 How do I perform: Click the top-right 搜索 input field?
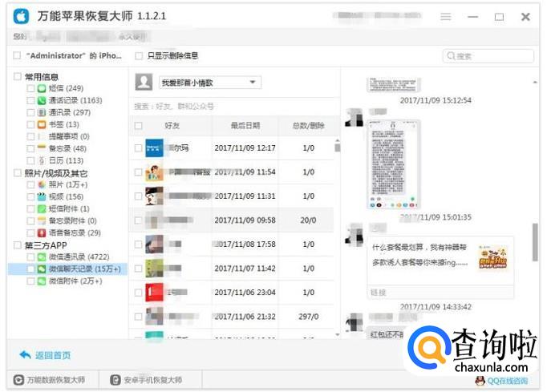[x=488, y=56]
